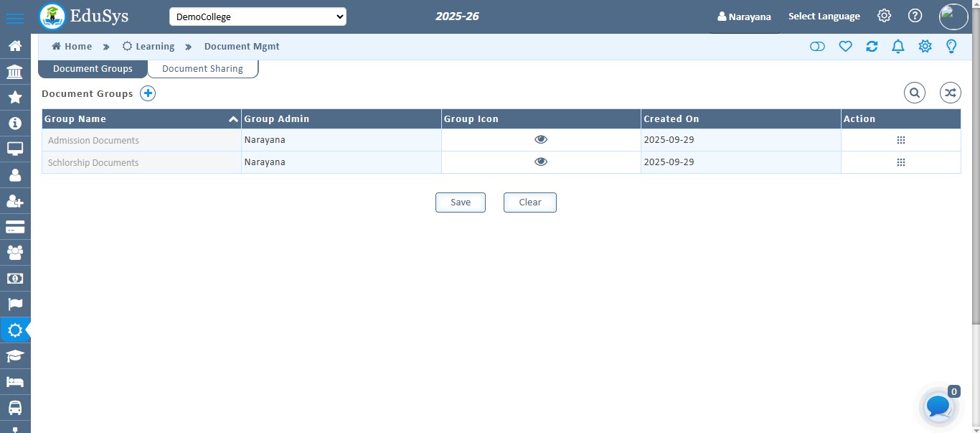The image size is (980, 433).
Task: Preview the Schlorship Documents group icon
Action: pyautogui.click(x=541, y=162)
